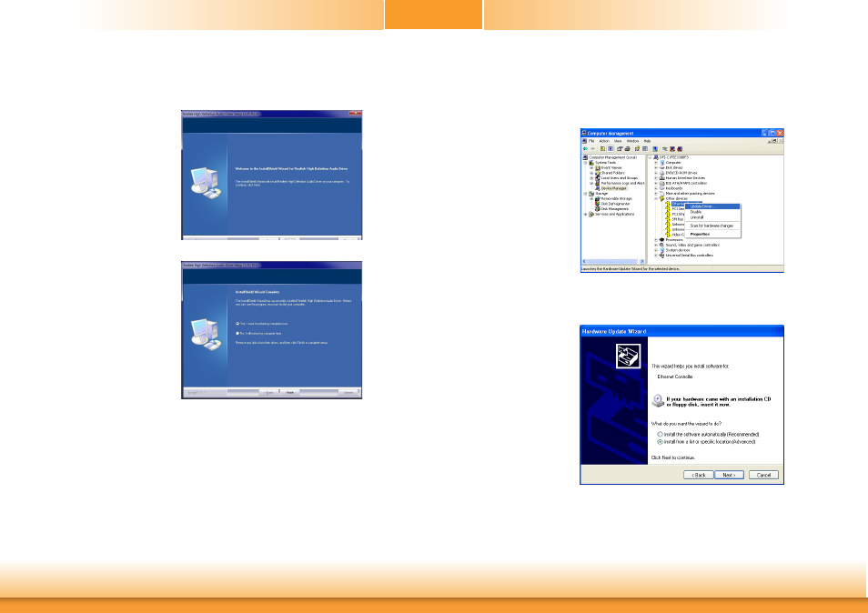Click the red X uninstall icon in toolbar
Image resolution: width=868 pixels, height=613 pixels.
672,149
